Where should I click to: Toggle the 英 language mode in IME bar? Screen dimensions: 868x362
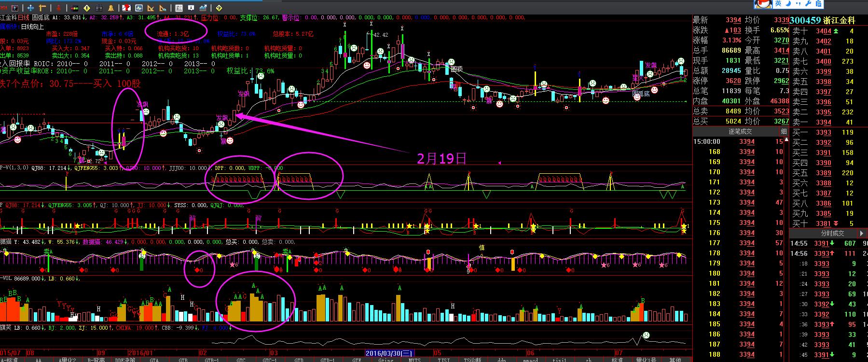[x=778, y=4]
